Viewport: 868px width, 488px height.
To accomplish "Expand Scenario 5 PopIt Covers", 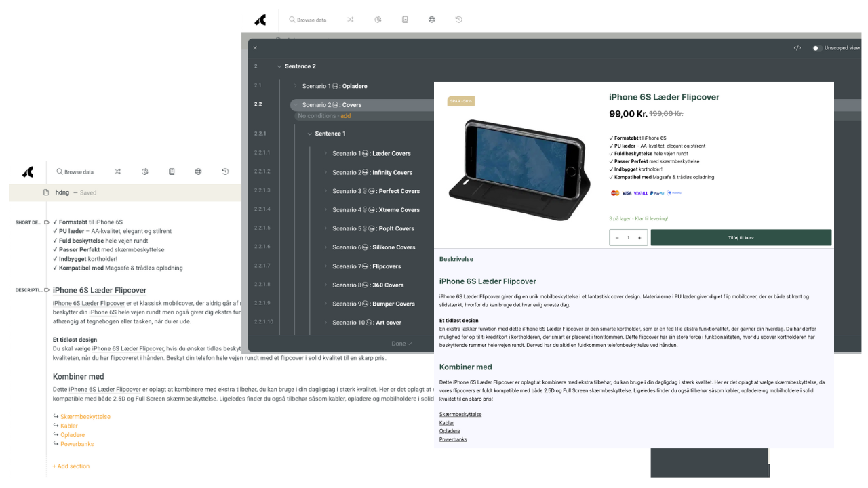I will click(x=325, y=228).
